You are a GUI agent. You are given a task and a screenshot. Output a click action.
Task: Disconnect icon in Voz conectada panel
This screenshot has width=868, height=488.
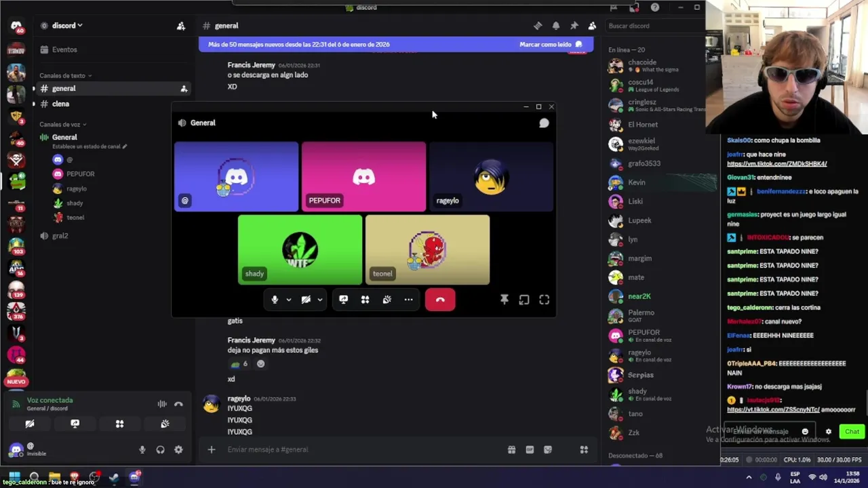point(178,404)
